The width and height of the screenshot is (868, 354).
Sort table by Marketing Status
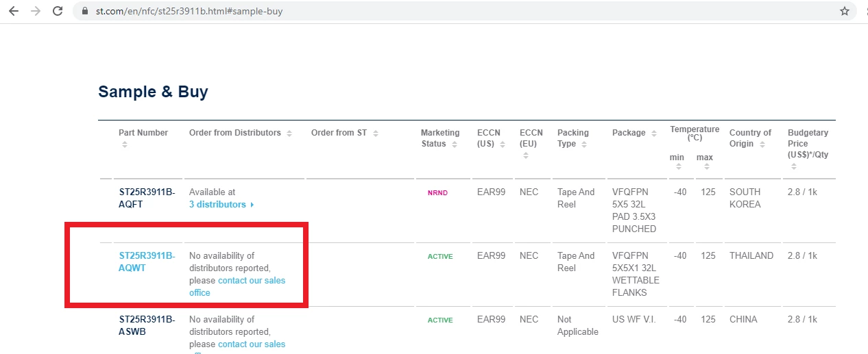click(x=455, y=144)
